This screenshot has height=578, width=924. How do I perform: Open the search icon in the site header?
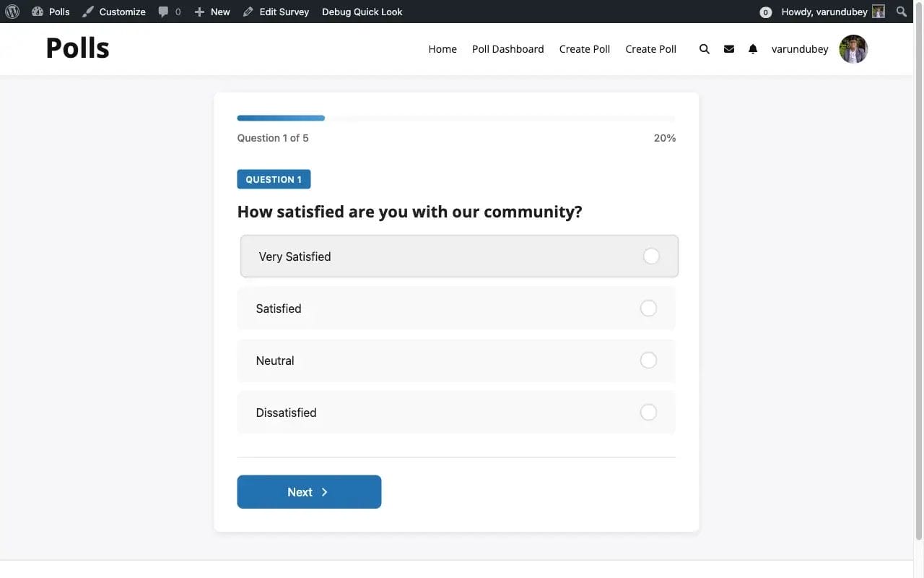pyautogui.click(x=704, y=48)
